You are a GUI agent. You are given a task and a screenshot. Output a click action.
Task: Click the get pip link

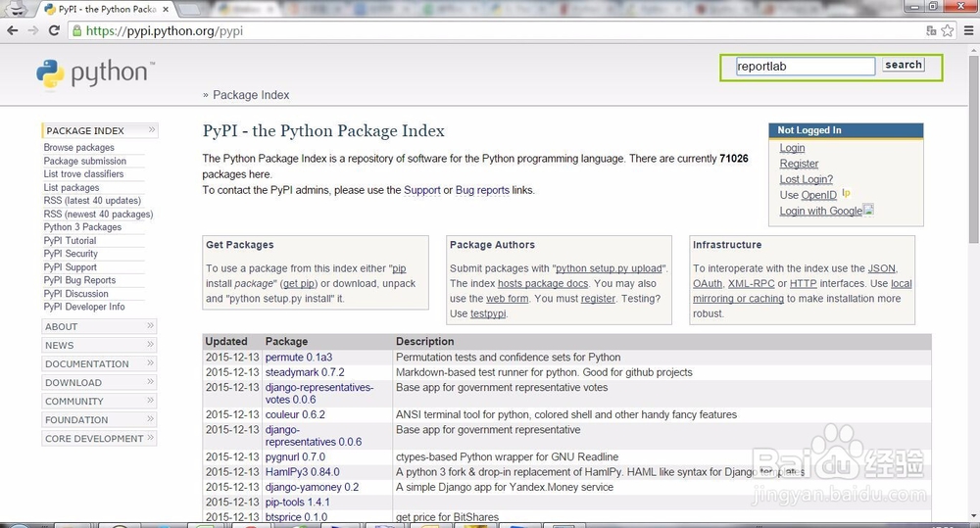(x=299, y=284)
